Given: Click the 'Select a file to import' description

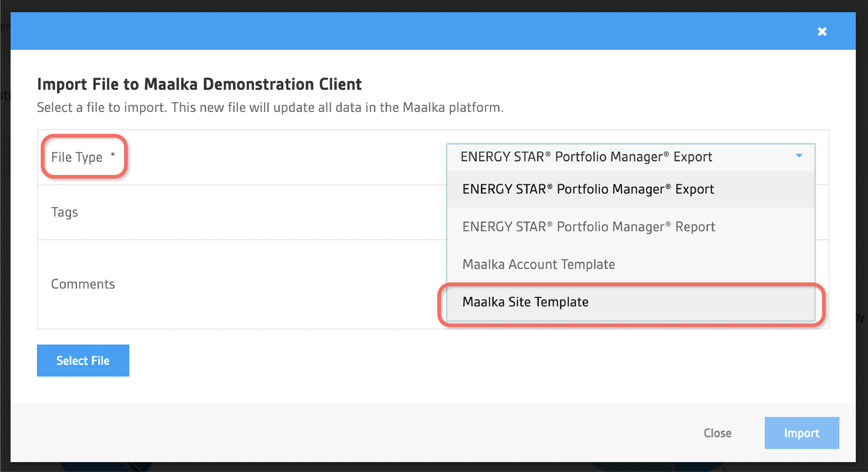Looking at the screenshot, I should pos(270,107).
